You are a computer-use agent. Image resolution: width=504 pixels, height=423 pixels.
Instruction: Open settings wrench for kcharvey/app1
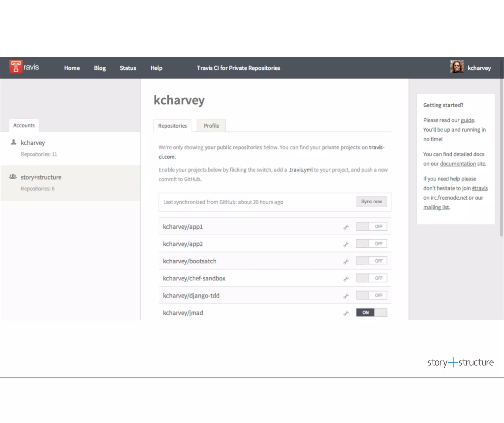click(346, 227)
